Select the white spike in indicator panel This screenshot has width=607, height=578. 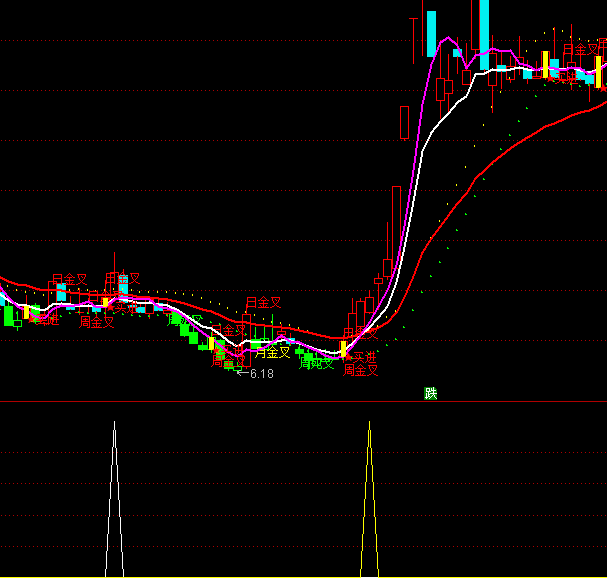[x=115, y=500]
